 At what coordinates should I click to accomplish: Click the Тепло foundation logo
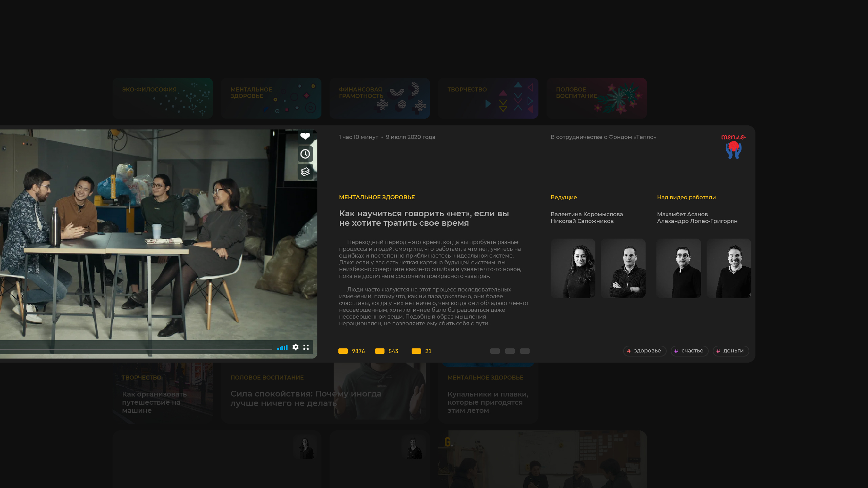(733, 146)
